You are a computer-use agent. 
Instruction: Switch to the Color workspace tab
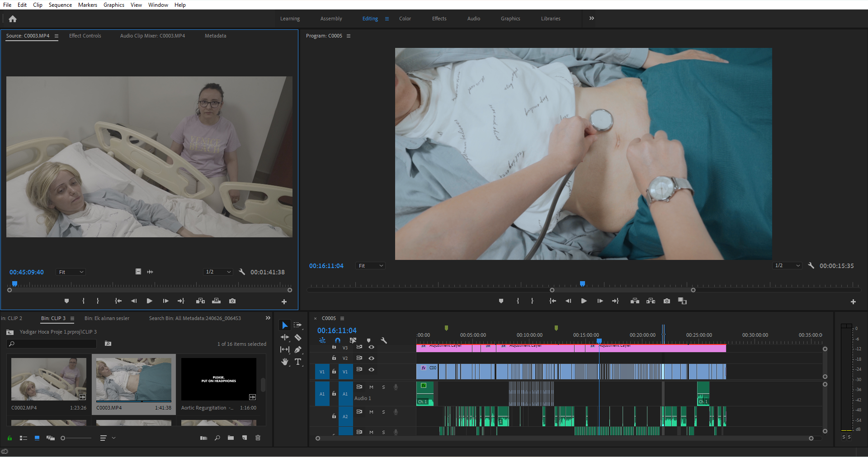click(405, 19)
